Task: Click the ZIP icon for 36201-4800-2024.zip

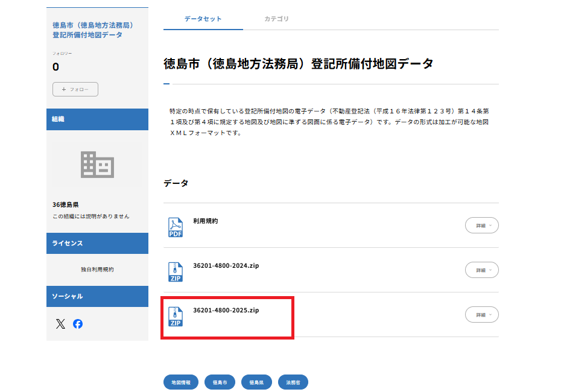Action: tap(176, 272)
